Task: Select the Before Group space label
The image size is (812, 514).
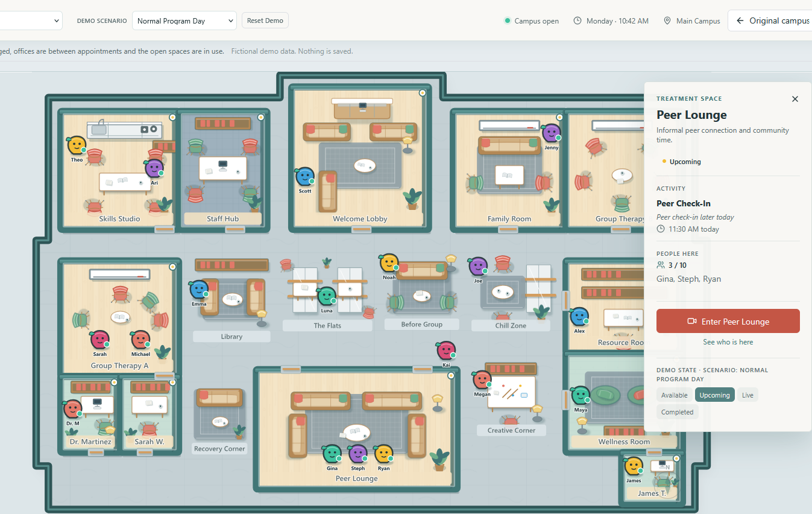Action: (x=422, y=325)
